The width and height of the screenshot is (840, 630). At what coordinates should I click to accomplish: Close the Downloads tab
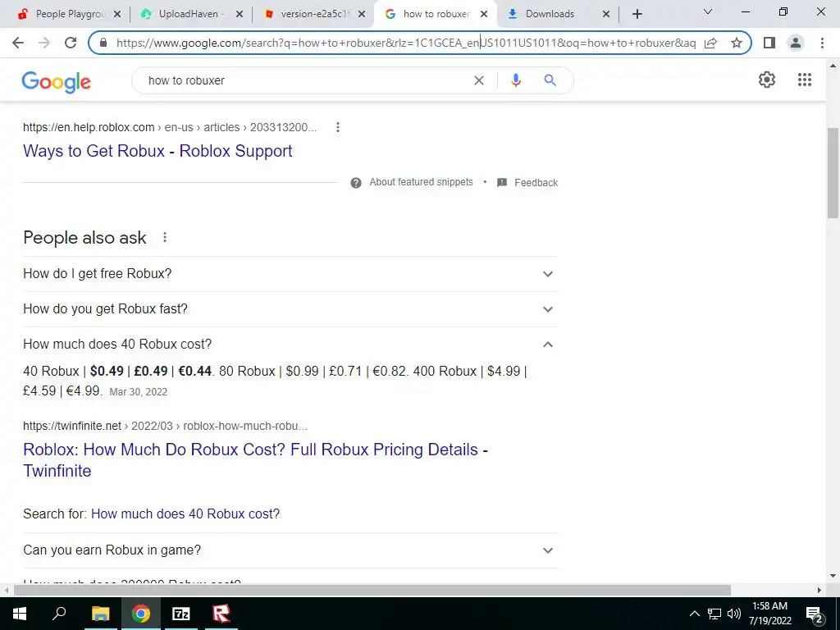point(606,14)
